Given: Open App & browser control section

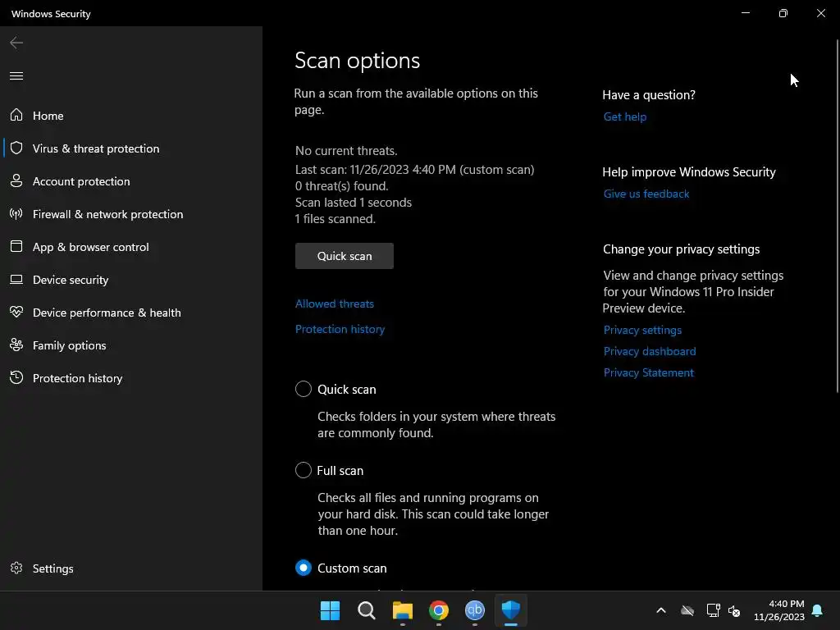Looking at the screenshot, I should point(131,246).
